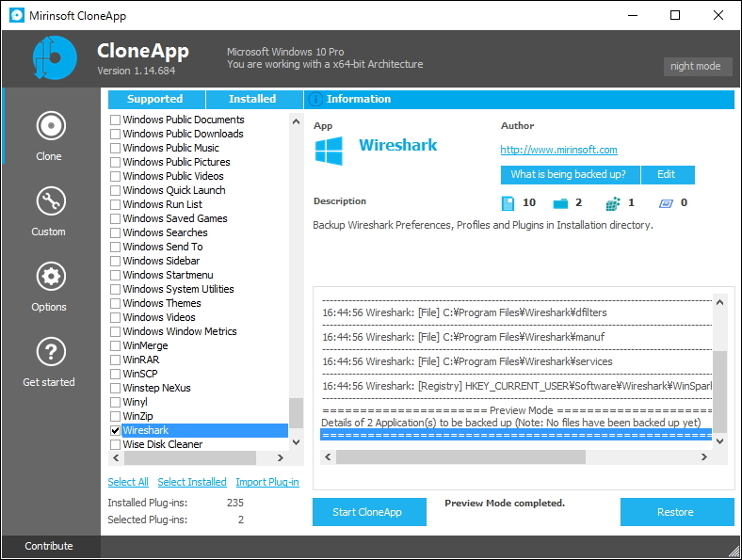The height and width of the screenshot is (560, 742).
Task: Click the plug-in list scroll down arrow
Action: tap(297, 442)
